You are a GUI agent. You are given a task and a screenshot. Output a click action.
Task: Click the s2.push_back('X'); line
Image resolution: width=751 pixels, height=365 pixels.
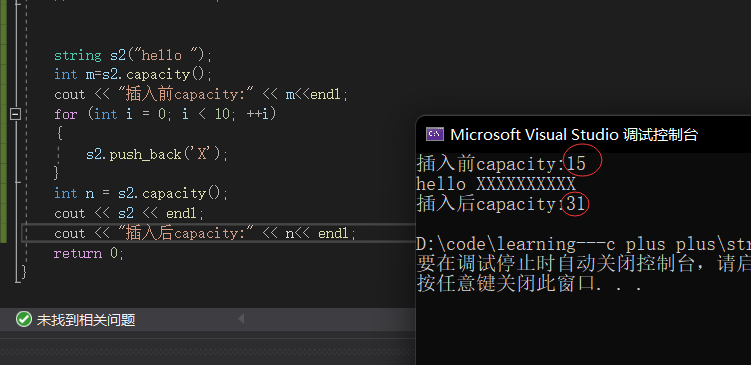158,154
